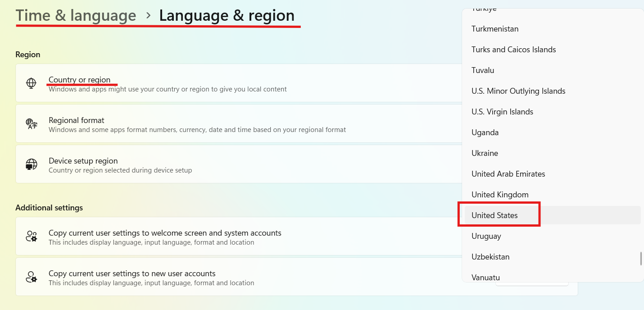
Task: Choose Ukraine from the country dropdown
Action: [485, 153]
